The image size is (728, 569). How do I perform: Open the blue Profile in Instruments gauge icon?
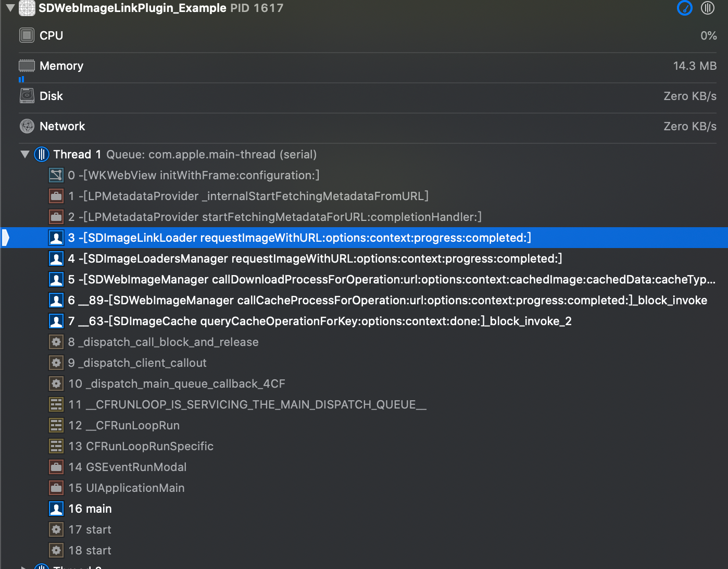tap(684, 8)
